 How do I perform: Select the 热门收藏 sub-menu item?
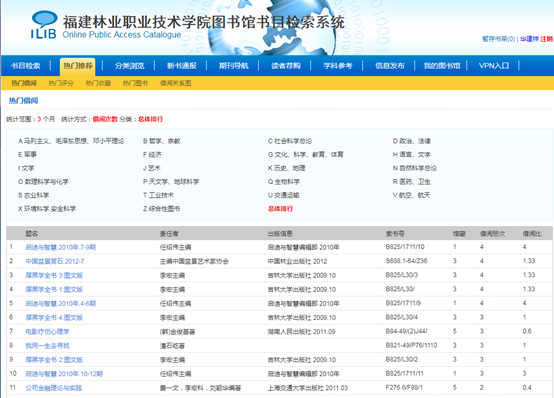98,83
